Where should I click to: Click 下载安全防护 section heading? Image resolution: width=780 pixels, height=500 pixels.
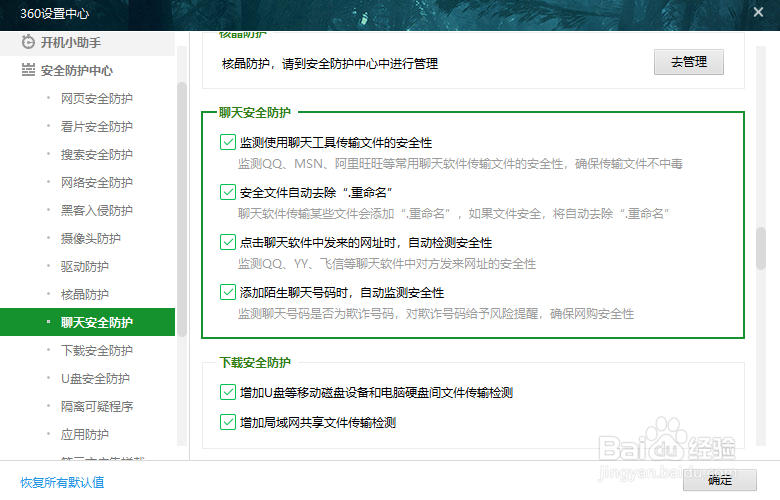255,362
